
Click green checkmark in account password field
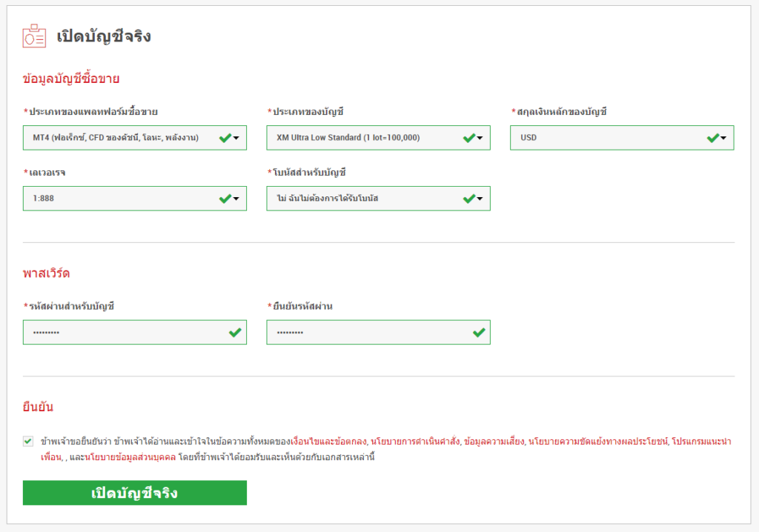point(235,333)
